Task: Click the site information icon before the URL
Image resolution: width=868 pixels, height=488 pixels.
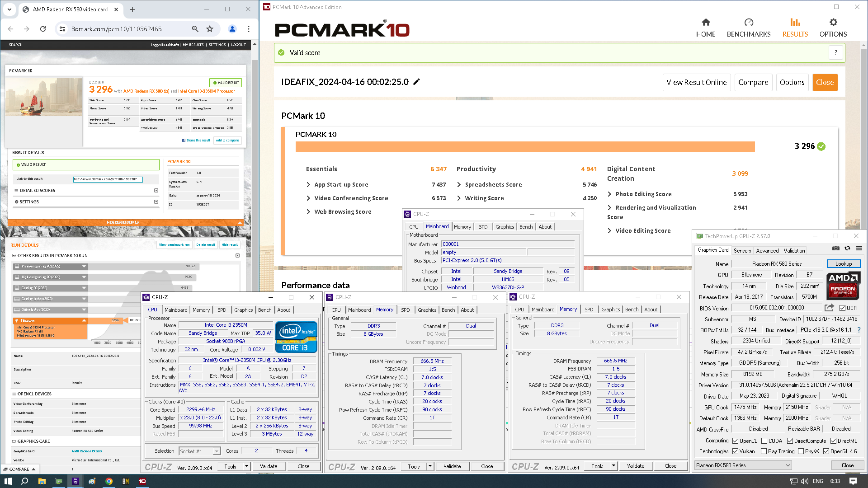Action: click(62, 29)
